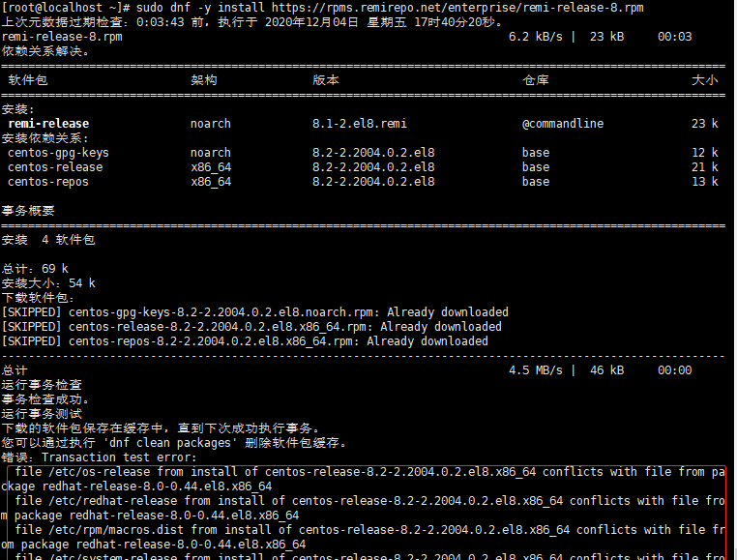Click the '仓库' column header
This screenshot has width=737, height=560.
pos(536,80)
